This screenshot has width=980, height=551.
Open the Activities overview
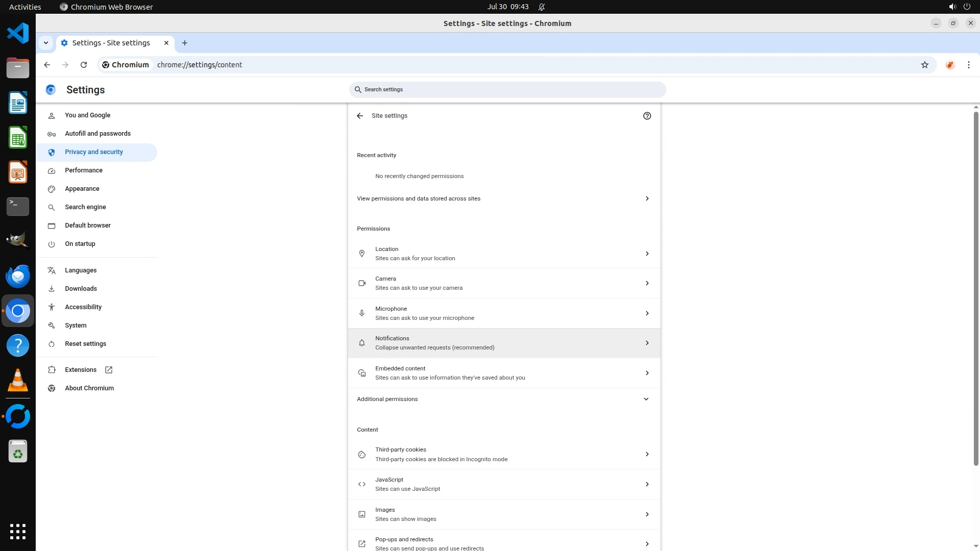click(x=25, y=7)
